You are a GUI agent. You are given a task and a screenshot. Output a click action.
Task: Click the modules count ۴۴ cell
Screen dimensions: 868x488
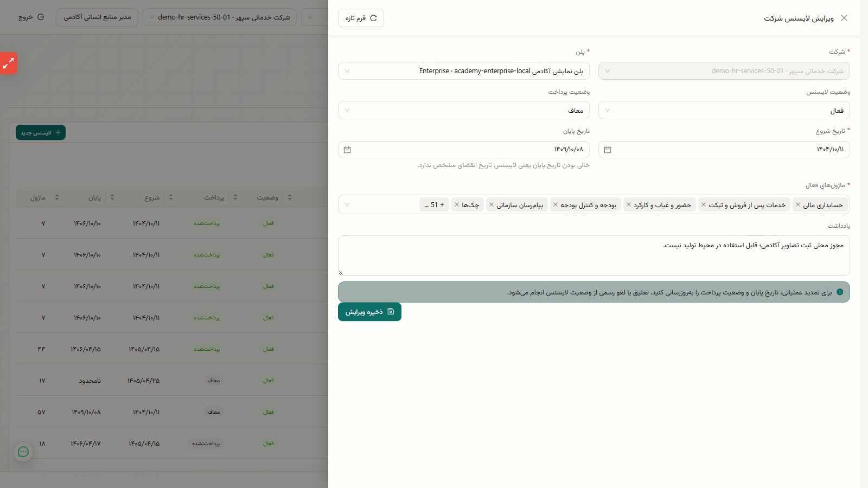(41, 349)
